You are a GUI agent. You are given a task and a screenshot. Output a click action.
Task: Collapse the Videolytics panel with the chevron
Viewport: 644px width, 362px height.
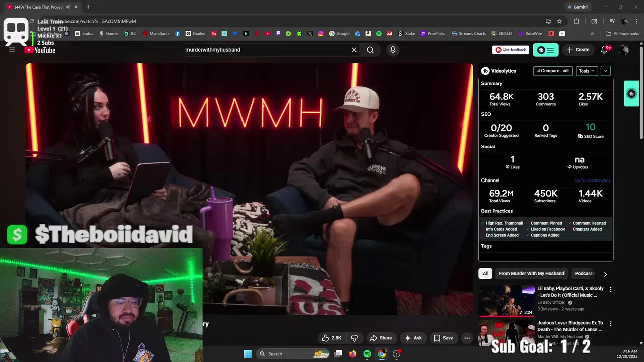coord(606,71)
